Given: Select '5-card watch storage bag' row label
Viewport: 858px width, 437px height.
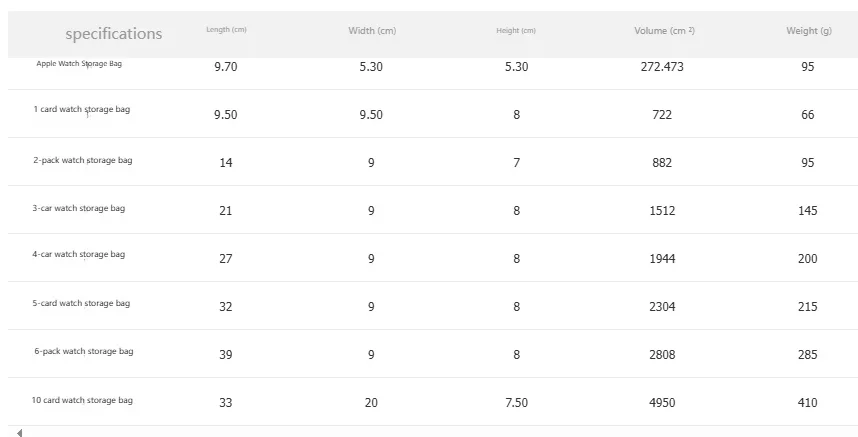Looking at the screenshot, I should 81,303.
